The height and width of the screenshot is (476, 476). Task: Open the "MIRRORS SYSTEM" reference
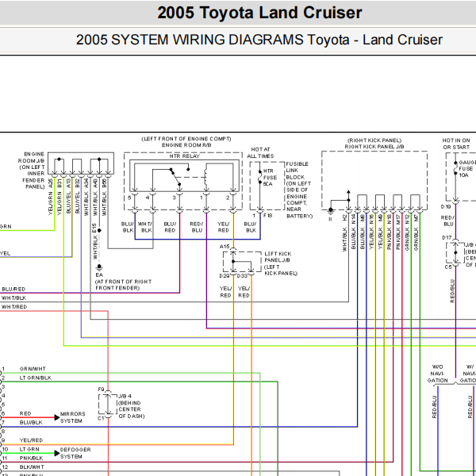point(72,417)
